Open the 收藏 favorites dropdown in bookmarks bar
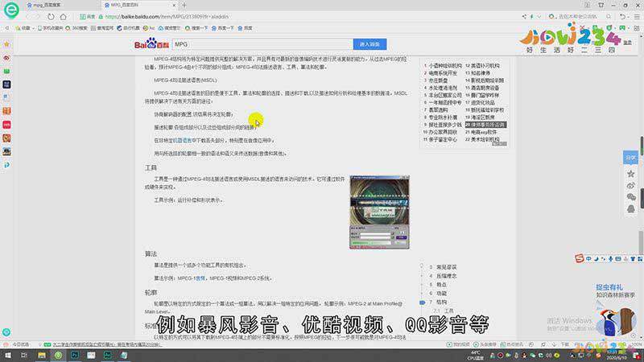644x362 pixels. click(25, 28)
